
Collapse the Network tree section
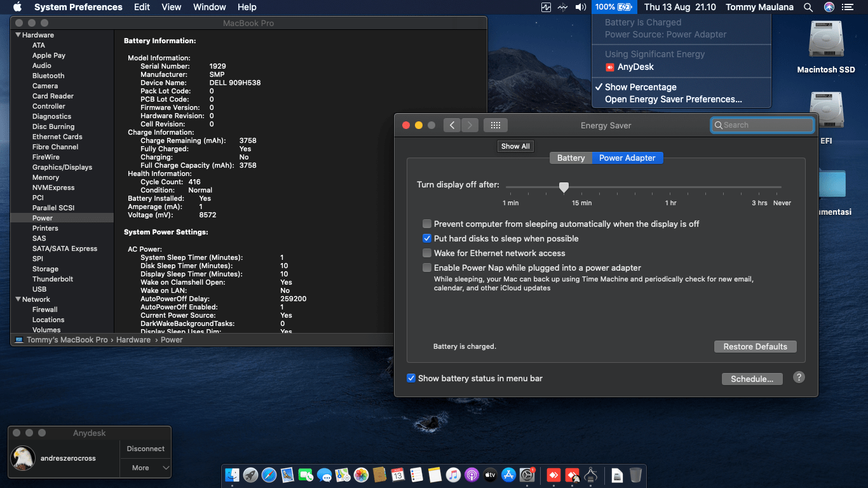[18, 299]
